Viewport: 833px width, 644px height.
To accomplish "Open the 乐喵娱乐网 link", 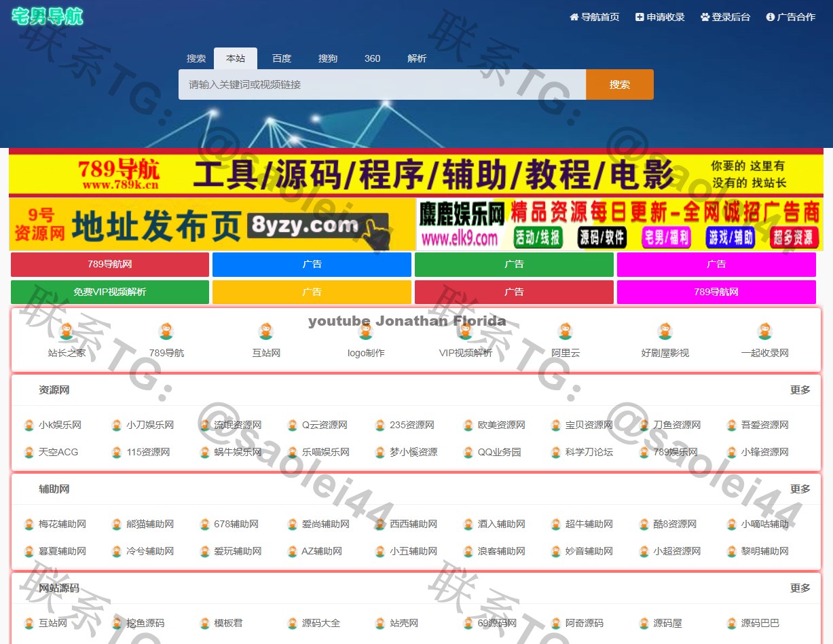I will pyautogui.click(x=326, y=453).
